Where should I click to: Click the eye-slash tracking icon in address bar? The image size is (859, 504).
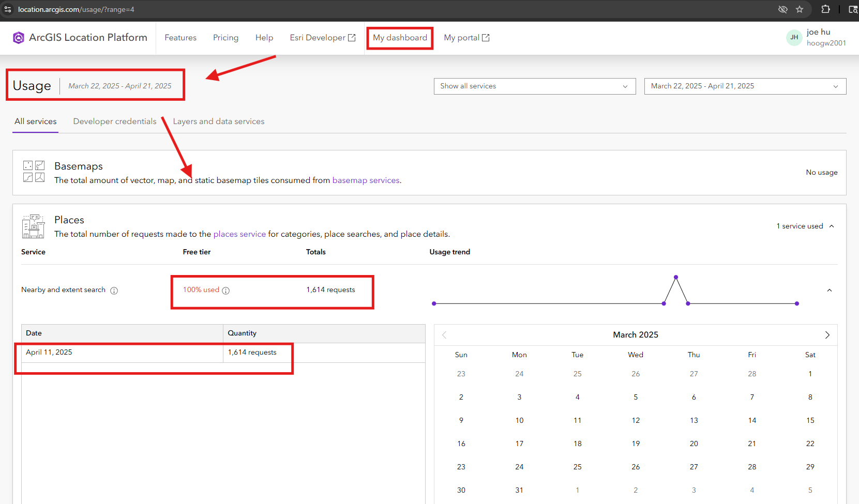(x=783, y=9)
